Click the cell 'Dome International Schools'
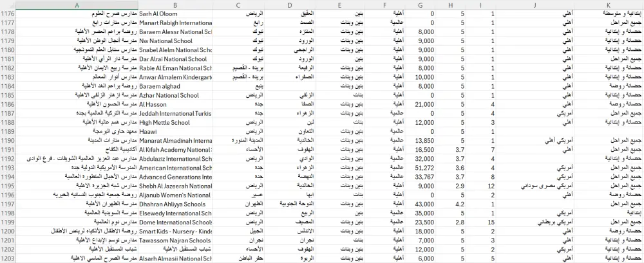 pyautogui.click(x=175, y=222)
